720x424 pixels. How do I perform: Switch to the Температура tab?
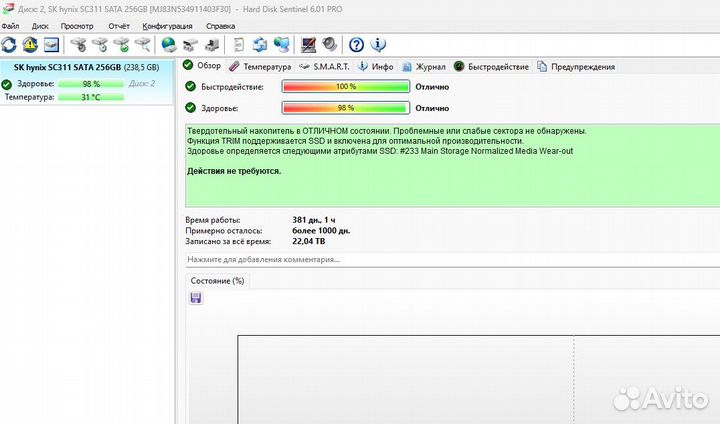260,67
